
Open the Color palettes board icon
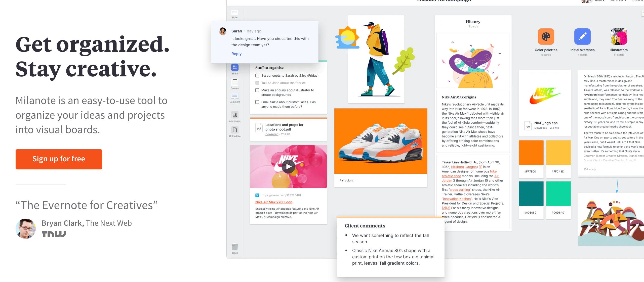click(546, 37)
